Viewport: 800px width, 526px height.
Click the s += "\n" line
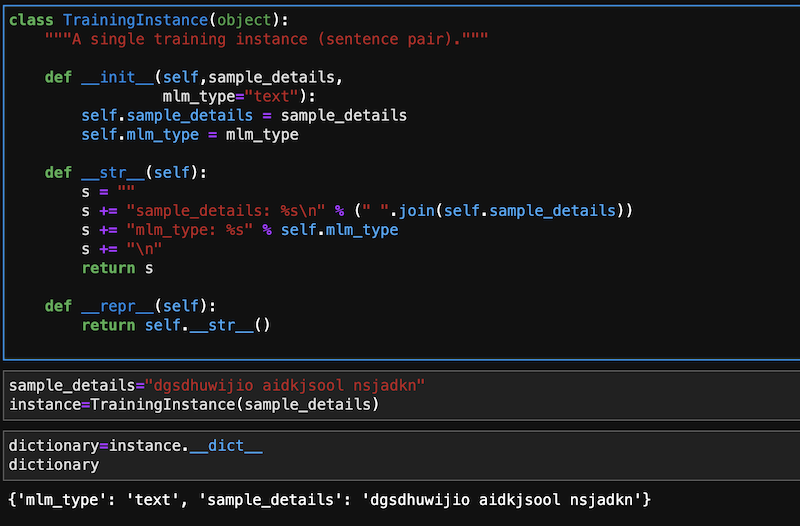click(x=122, y=249)
